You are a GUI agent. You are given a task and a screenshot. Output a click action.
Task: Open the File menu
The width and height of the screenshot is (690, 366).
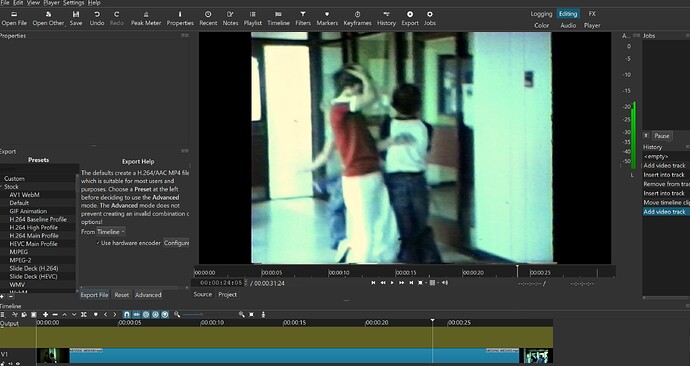point(4,3)
